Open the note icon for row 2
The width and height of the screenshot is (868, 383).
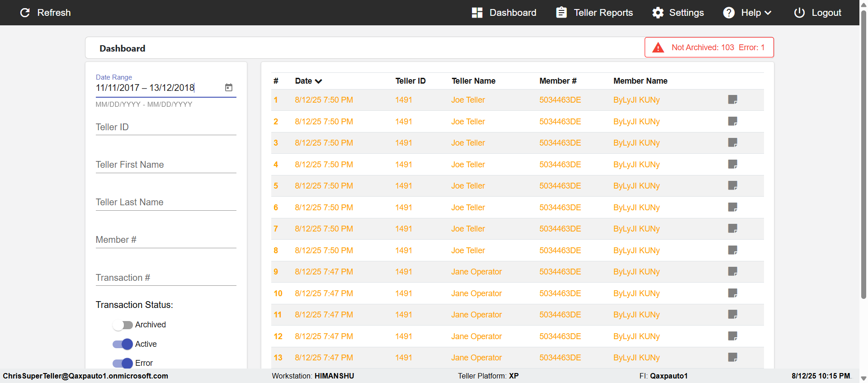coord(733,121)
